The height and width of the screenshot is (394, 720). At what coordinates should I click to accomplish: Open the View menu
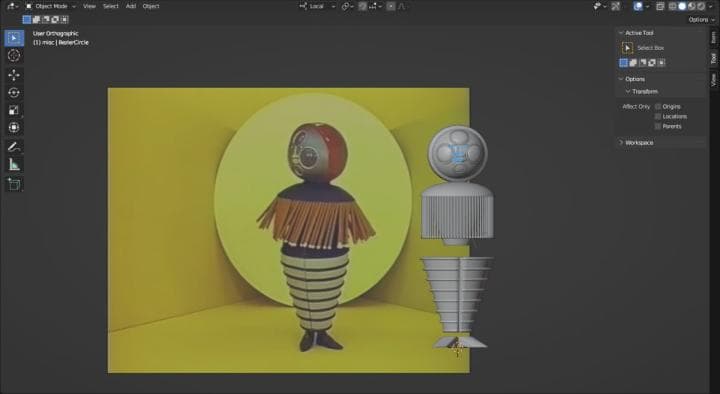click(90, 6)
